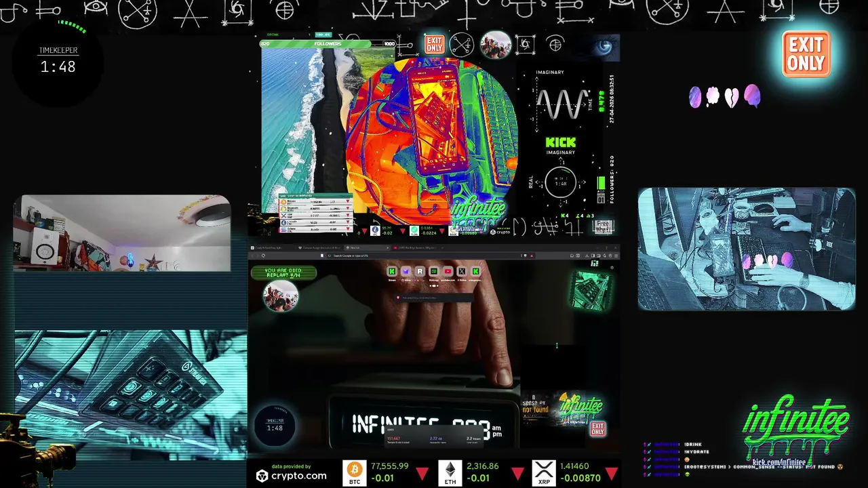Click the XRP price 1.41460
The image size is (868, 488).
(574, 466)
